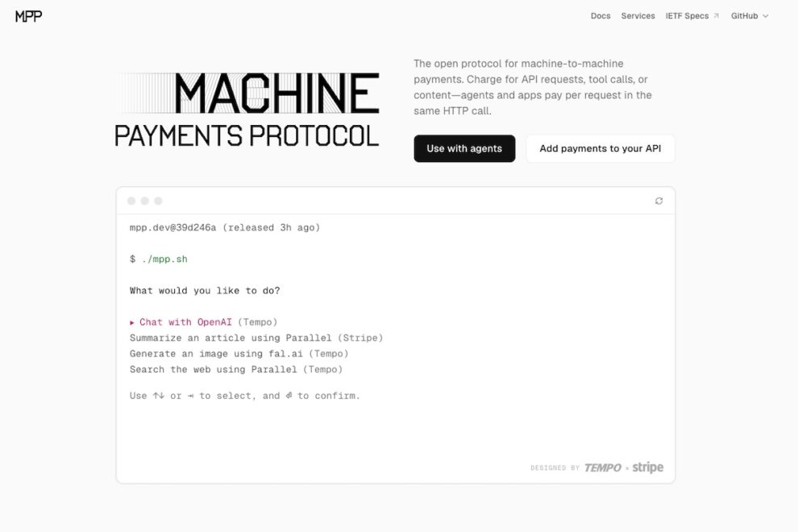Image resolution: width=798 pixels, height=532 pixels.
Task: Click Add payments to your API
Action: click(600, 148)
